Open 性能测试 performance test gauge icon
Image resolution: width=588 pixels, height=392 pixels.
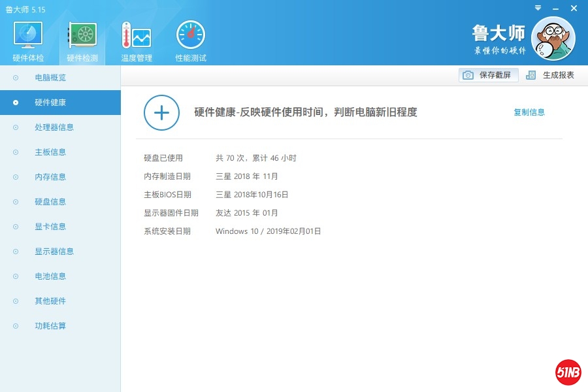(x=190, y=35)
